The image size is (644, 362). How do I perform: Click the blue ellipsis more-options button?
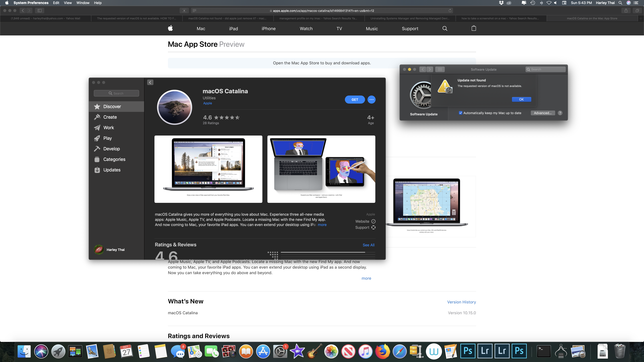pos(371,99)
